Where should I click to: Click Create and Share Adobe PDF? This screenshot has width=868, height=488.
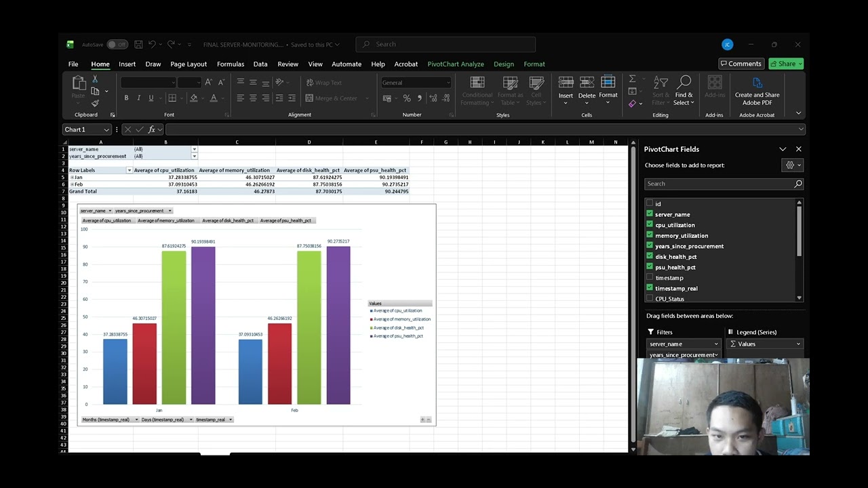tap(757, 91)
